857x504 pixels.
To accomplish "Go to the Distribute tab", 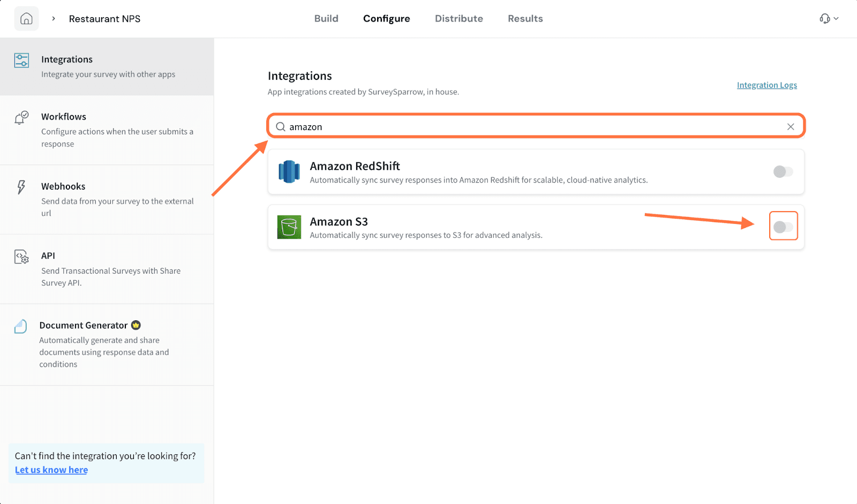I will 458,19.
